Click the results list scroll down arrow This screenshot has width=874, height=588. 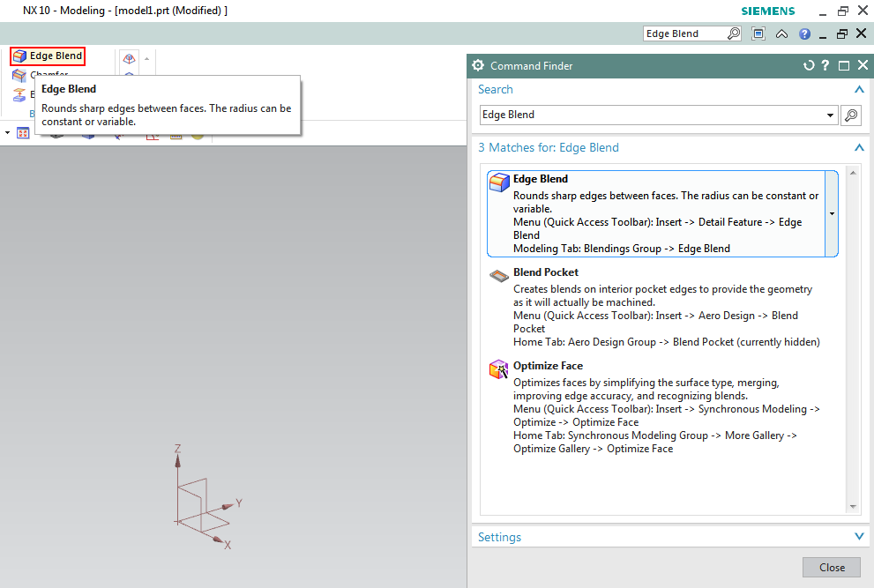point(853,507)
